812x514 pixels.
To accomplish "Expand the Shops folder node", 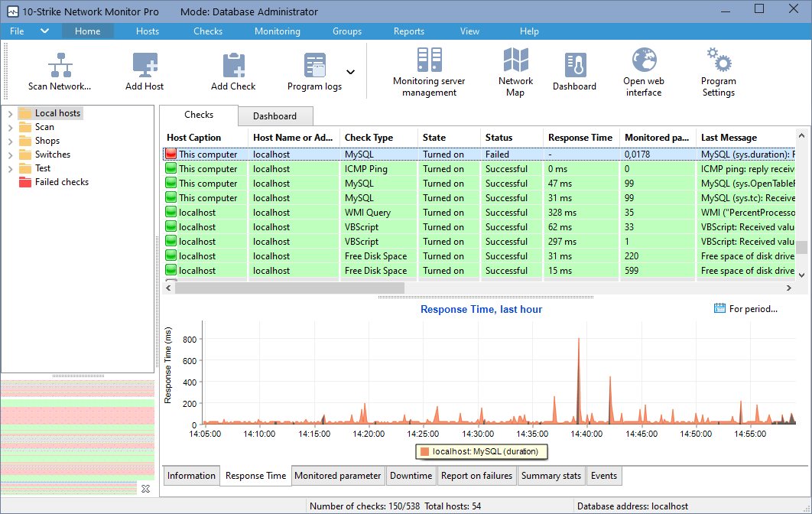I will pyautogui.click(x=11, y=141).
